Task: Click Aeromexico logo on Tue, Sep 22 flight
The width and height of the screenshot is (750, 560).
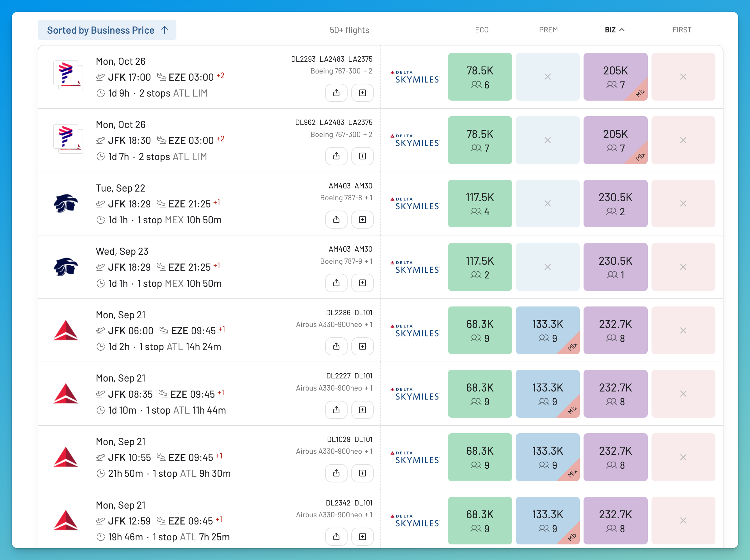Action: pos(66,203)
